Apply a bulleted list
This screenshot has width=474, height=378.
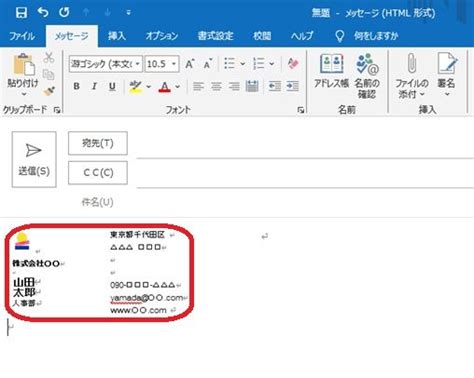click(229, 63)
